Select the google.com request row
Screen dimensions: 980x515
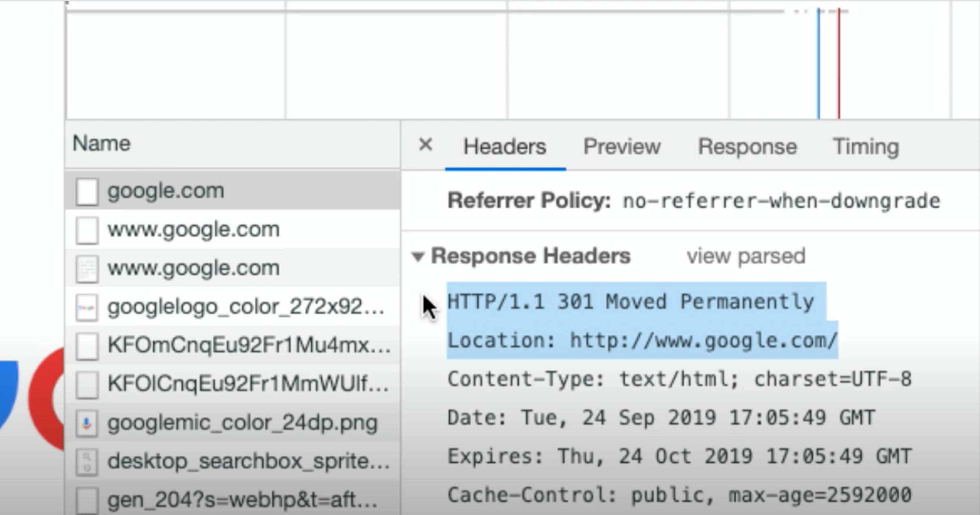pyautogui.click(x=233, y=191)
